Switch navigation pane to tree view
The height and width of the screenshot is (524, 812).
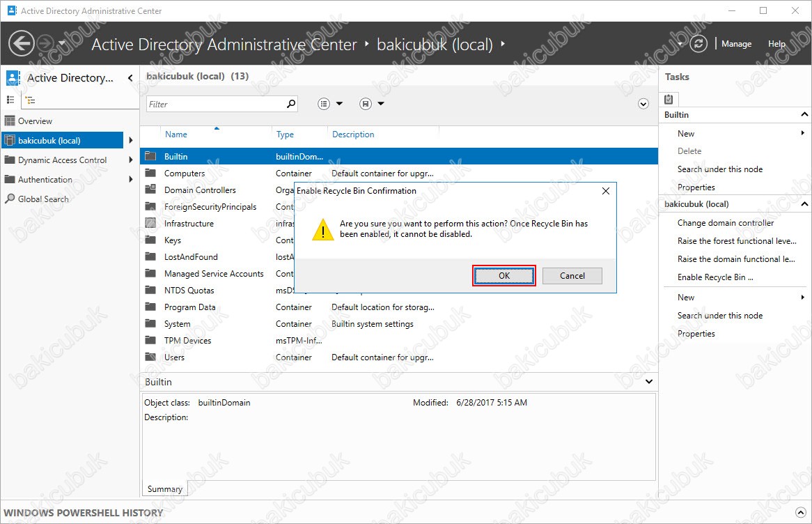point(30,100)
